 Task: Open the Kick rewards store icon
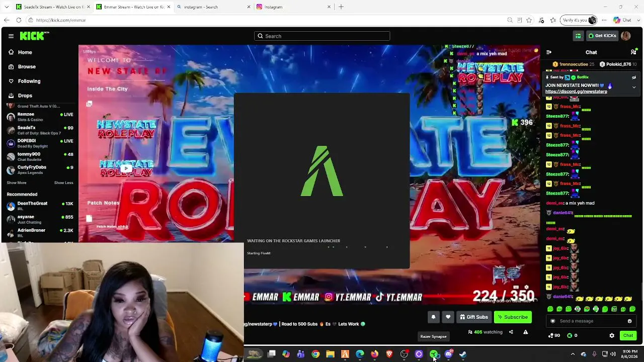(x=578, y=36)
